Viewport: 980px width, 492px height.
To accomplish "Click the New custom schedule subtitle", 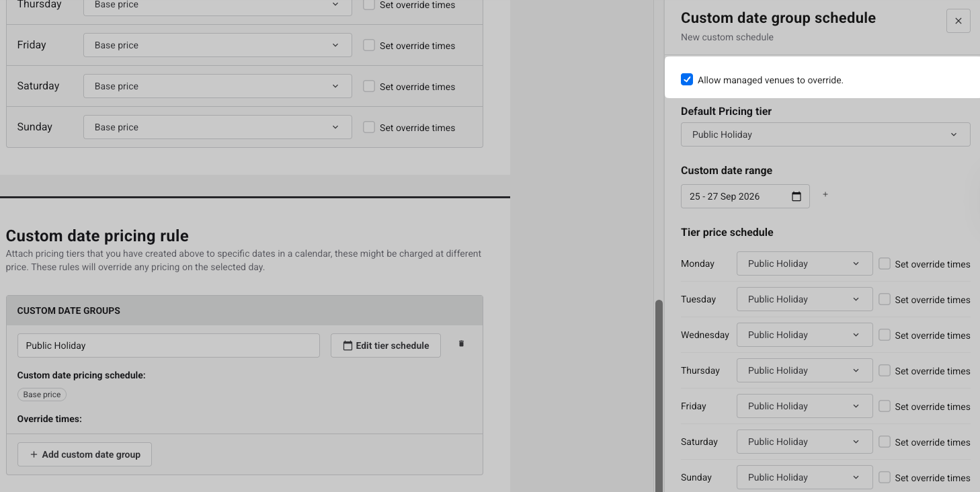I will pyautogui.click(x=727, y=37).
